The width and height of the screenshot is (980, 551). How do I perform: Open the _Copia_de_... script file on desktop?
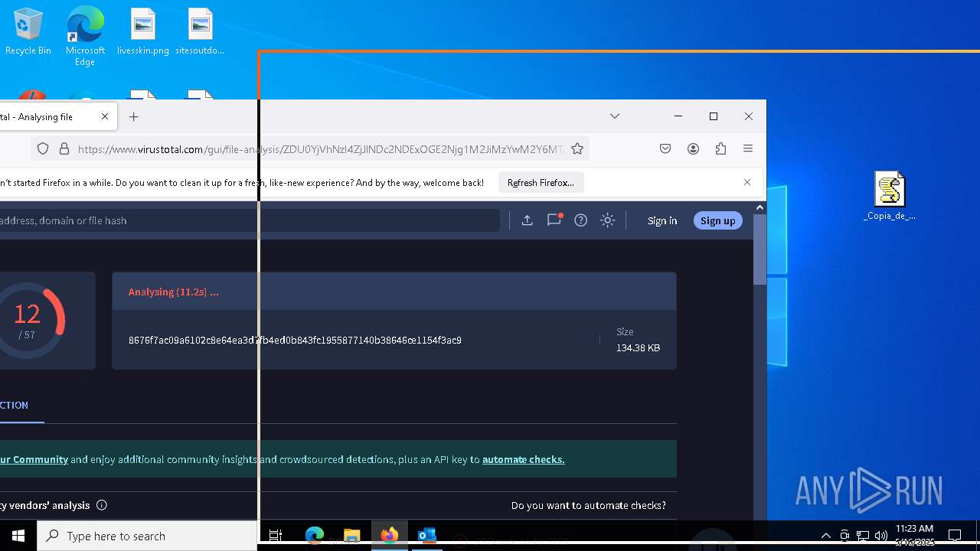[890, 196]
